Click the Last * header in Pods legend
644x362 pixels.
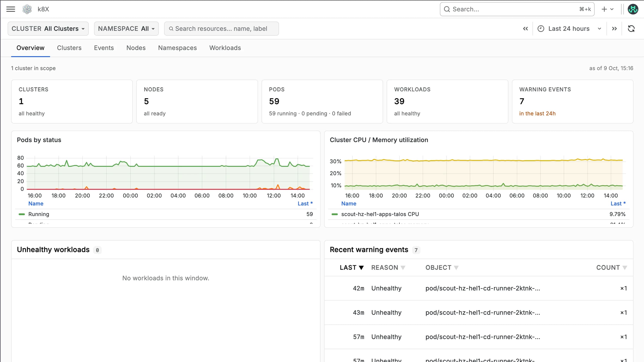coord(305,204)
